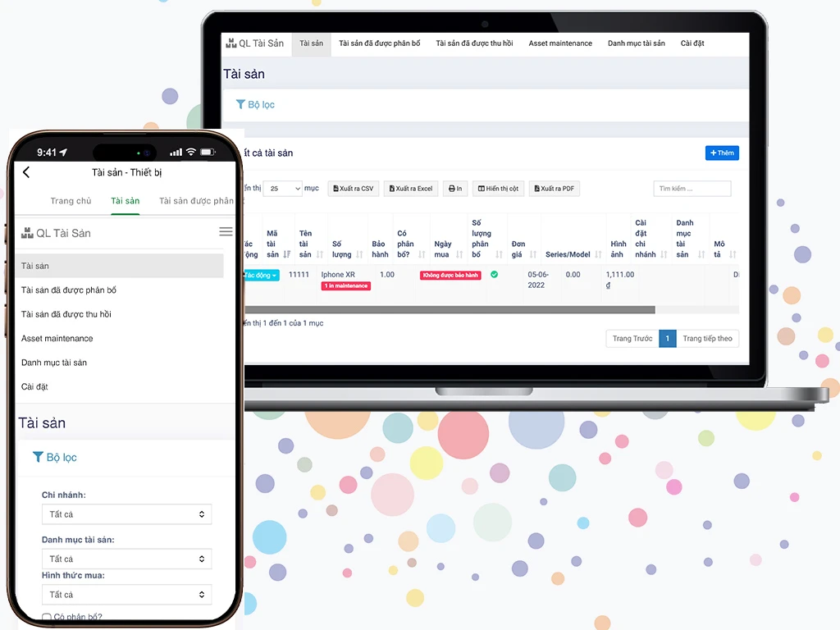Screen dimensions: 840x630
Task: Switch to the Asset maintenance tab on the laptop
Action: click(x=560, y=43)
